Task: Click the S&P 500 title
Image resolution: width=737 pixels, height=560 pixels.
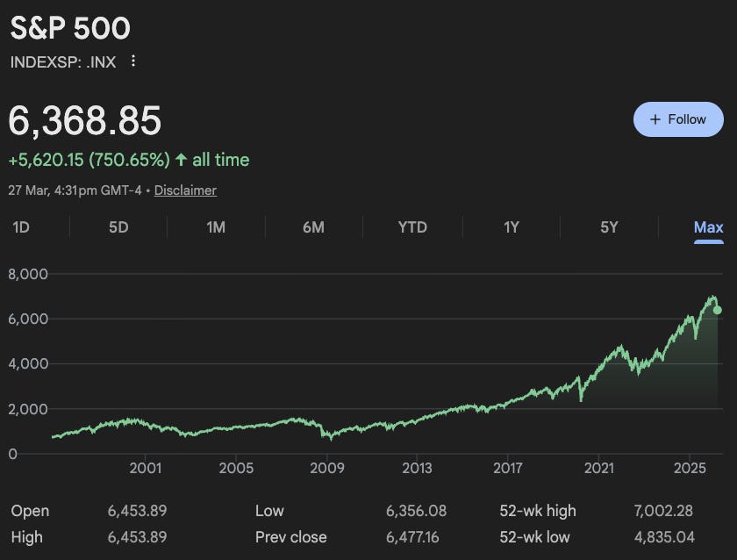Action: click(x=70, y=28)
